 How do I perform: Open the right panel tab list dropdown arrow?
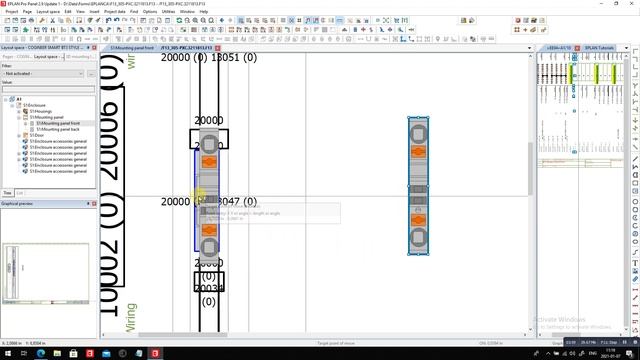[x=627, y=48]
